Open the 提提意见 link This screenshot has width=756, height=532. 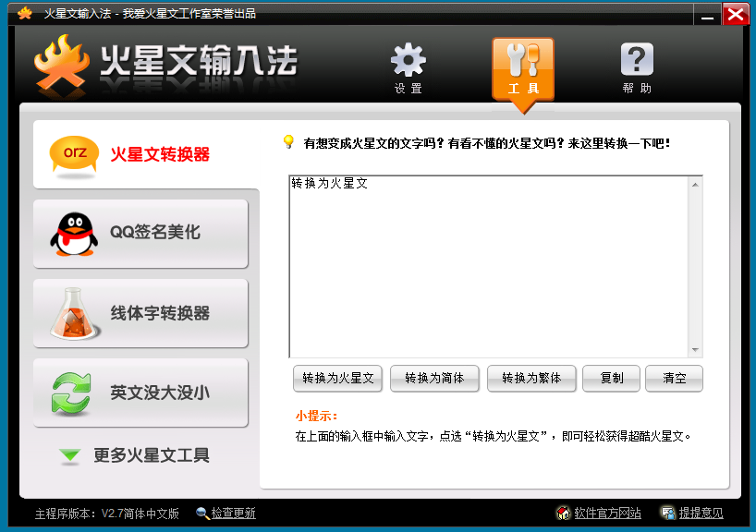[701, 514]
